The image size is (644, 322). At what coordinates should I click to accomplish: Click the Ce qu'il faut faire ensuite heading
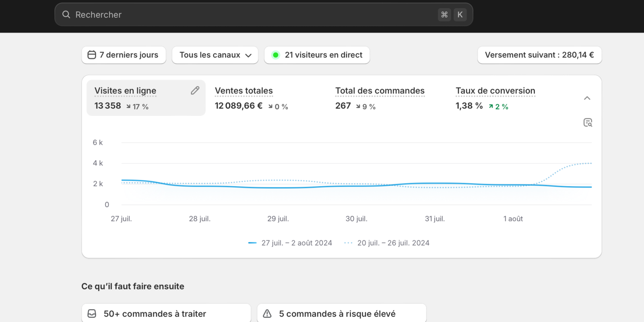(x=133, y=286)
